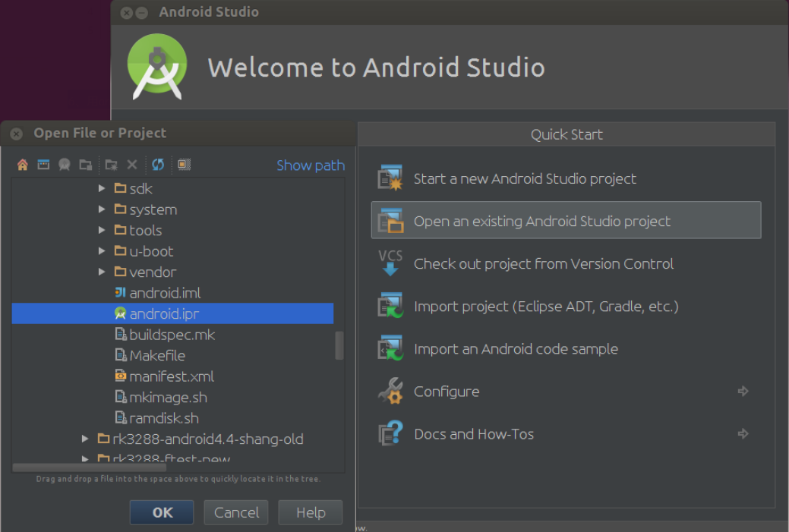Toggle Show Hidden Files toolbar icon
789x532 pixels.
pos(185,165)
